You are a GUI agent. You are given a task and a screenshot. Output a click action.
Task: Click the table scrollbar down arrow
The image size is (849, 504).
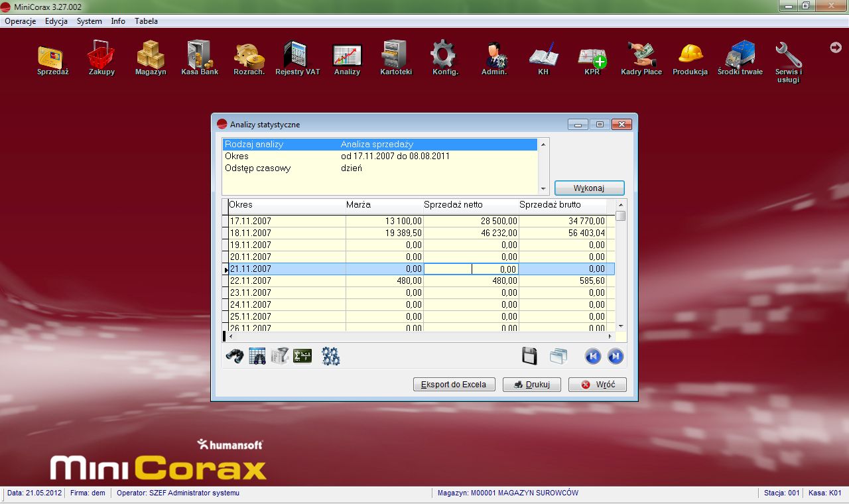coord(620,326)
